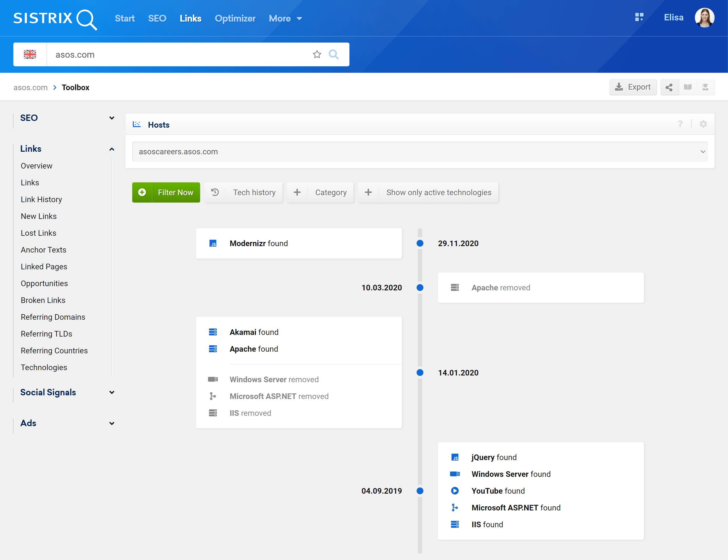Open the asoscareers.asos.com hosts dropdown

(x=420, y=152)
